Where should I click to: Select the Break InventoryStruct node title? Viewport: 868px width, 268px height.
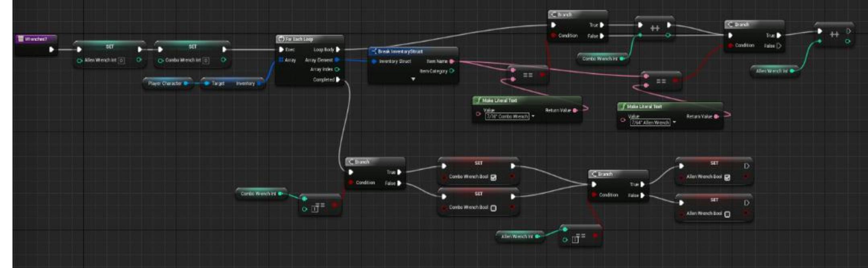400,51
